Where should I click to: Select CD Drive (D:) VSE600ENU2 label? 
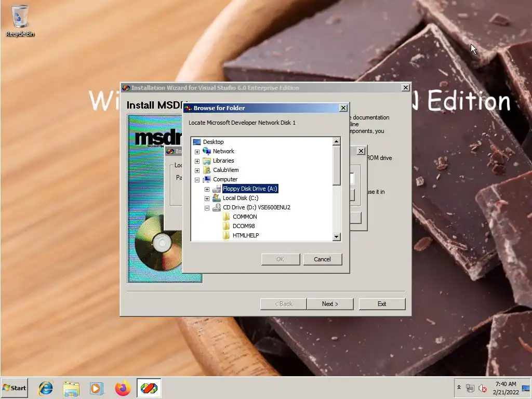click(x=257, y=207)
